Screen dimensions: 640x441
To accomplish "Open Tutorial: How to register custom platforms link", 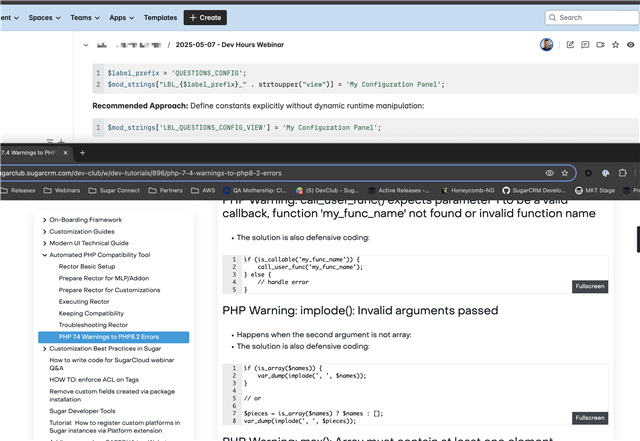I will [114, 427].
